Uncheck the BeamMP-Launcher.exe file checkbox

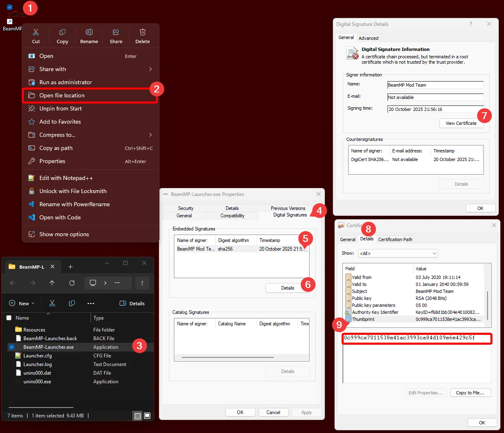pyautogui.click(x=12, y=347)
